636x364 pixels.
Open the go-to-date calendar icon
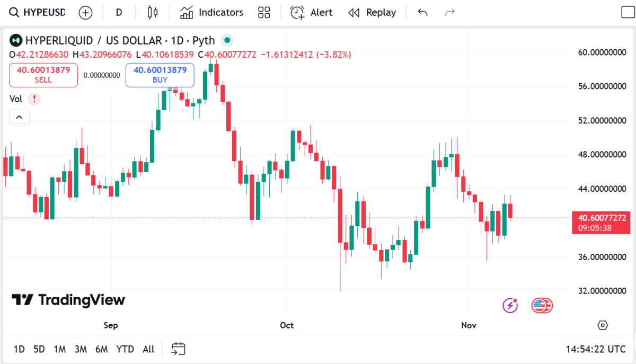pos(179,349)
